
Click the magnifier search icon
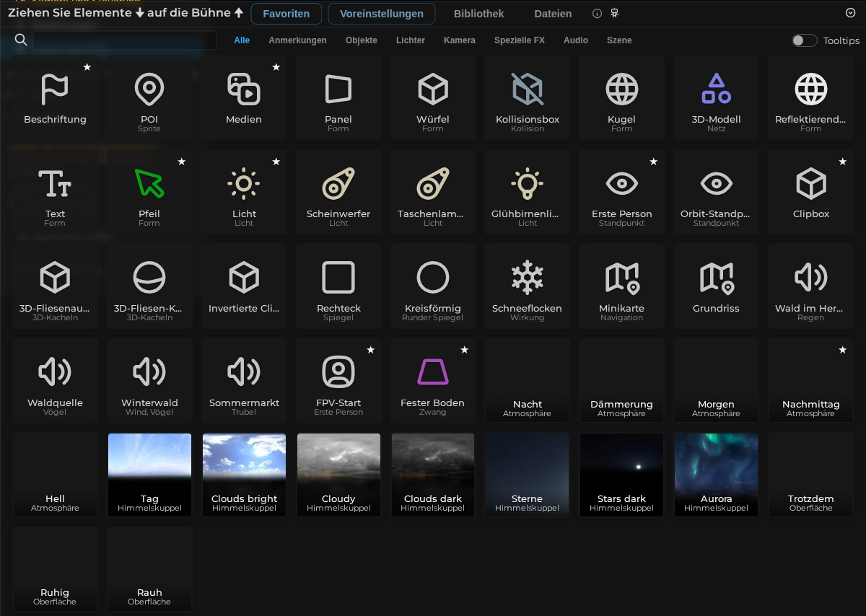[21, 40]
